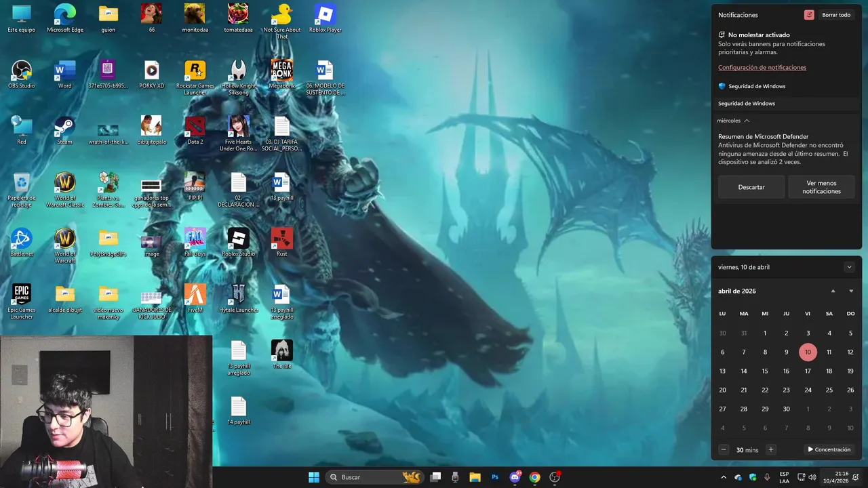Open the Windows Start menu
The width and height of the screenshot is (868, 488).
point(314,477)
